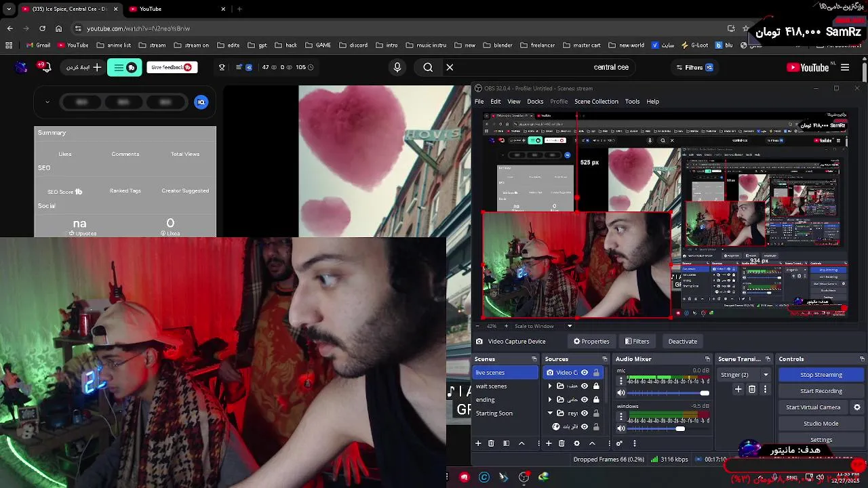Open browser tab search dropdown
Screen dimensions: 868x488
(x=8, y=9)
